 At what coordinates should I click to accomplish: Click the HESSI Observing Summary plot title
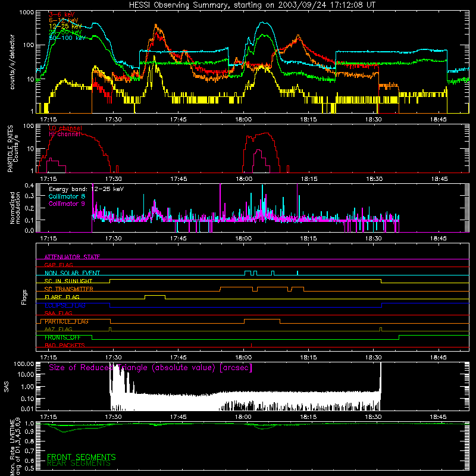pos(252,5)
